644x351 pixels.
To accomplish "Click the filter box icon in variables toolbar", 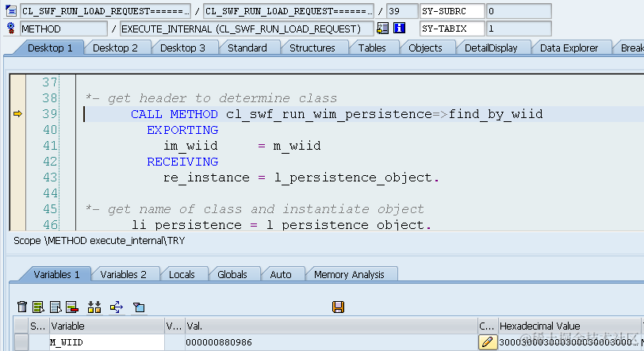I will pos(139,307).
